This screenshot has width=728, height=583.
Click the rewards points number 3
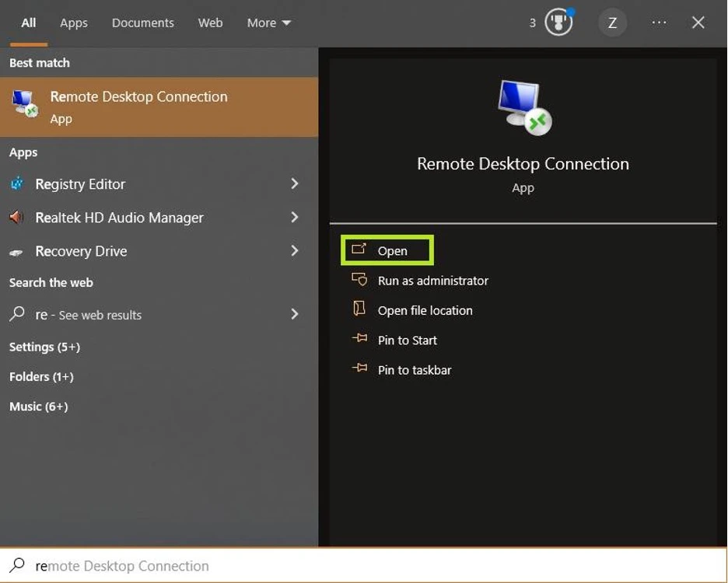(533, 23)
